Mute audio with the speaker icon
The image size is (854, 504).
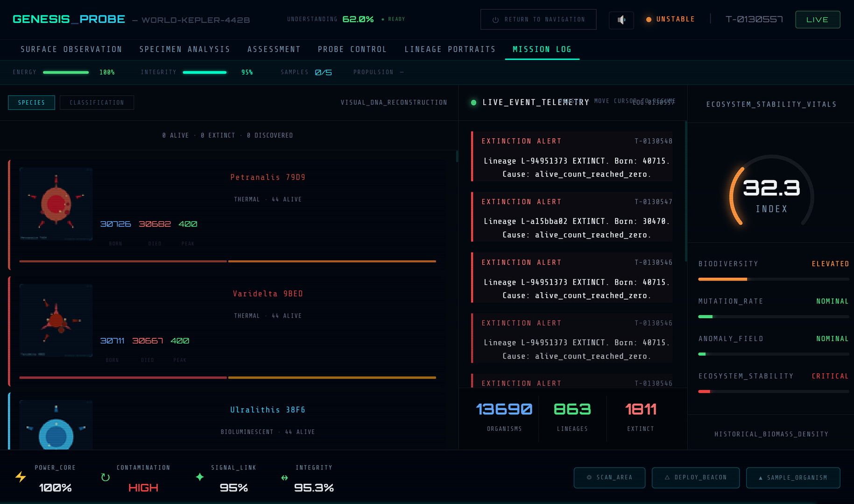pyautogui.click(x=621, y=20)
